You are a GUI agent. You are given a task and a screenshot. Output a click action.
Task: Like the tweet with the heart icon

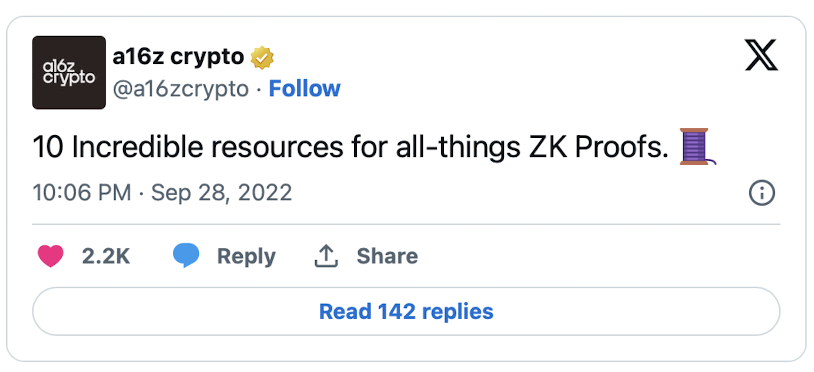click(50, 256)
